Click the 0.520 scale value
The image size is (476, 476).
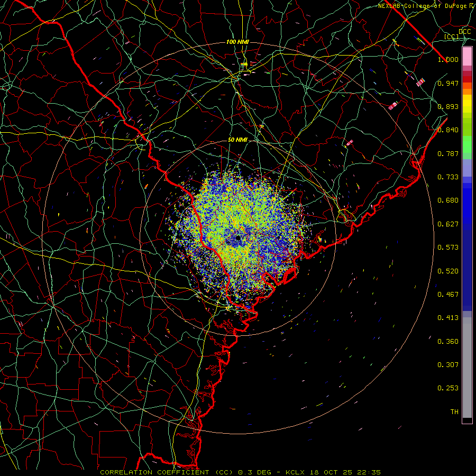448,271
